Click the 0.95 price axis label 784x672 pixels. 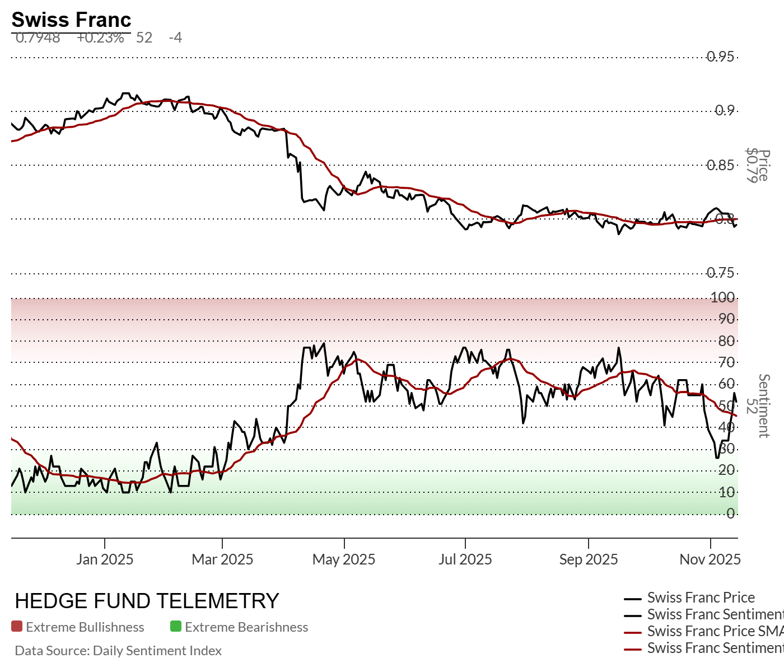pos(720,57)
